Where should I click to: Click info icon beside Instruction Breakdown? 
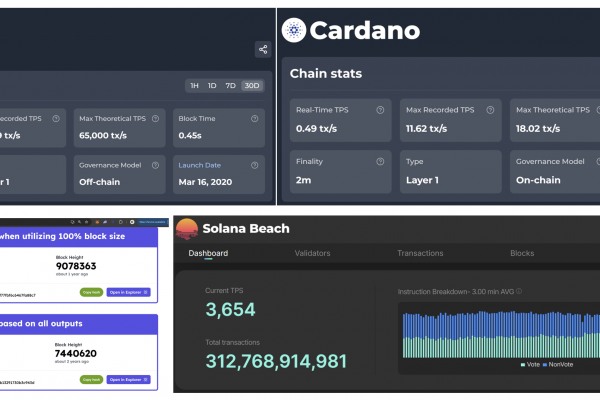(519, 291)
